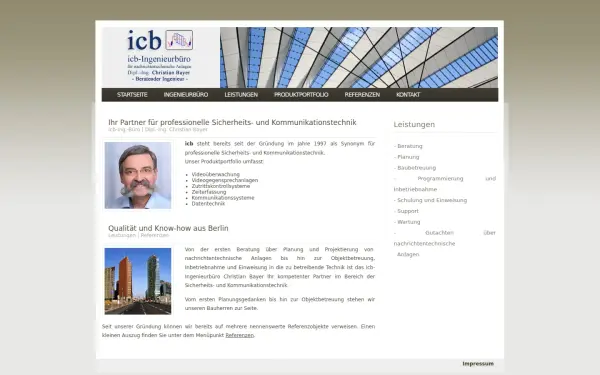Open the Leistungen navigation item
The height and width of the screenshot is (375, 600).
point(241,95)
